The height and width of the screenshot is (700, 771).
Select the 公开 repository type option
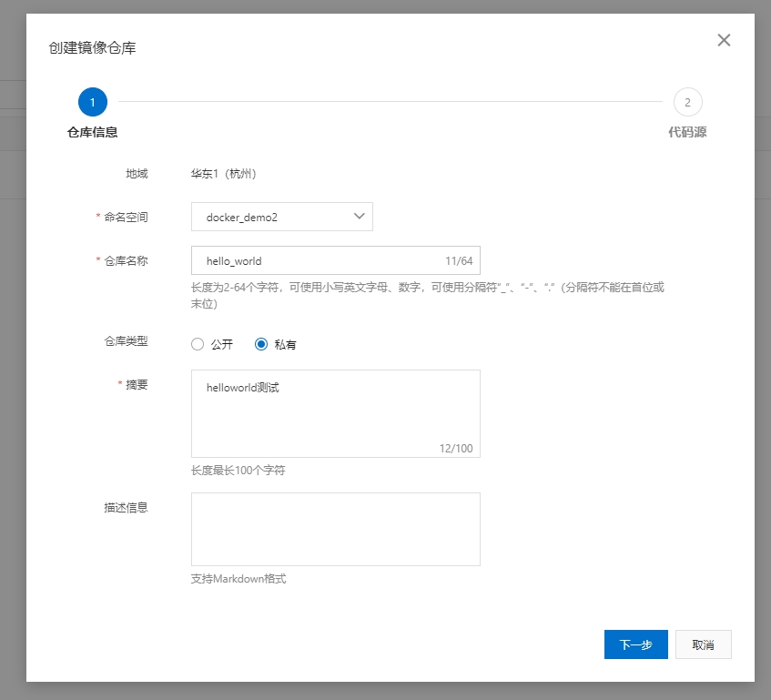coord(197,344)
